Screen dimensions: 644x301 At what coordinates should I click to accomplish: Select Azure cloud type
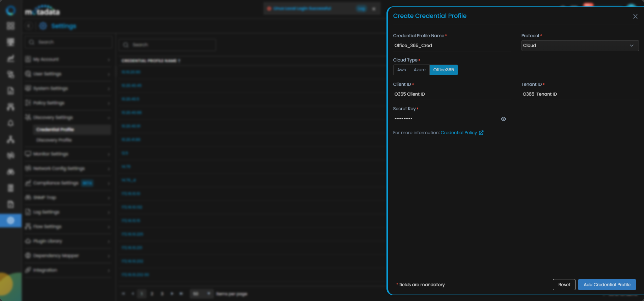(420, 70)
